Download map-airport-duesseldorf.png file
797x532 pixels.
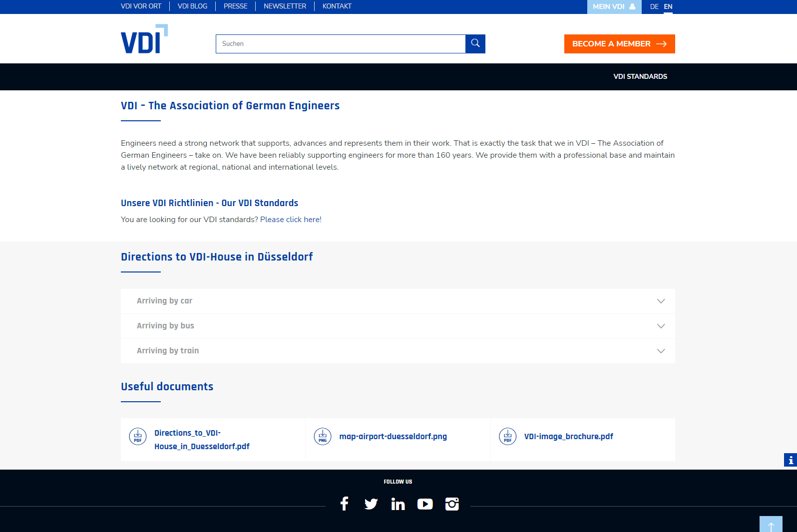coord(393,436)
